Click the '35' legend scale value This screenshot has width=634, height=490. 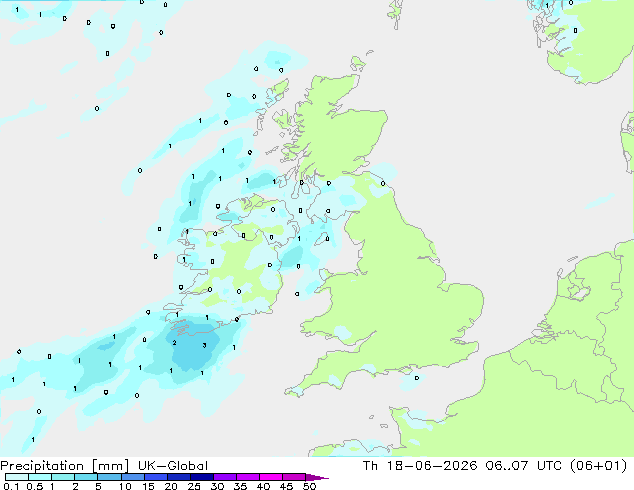tap(240, 486)
